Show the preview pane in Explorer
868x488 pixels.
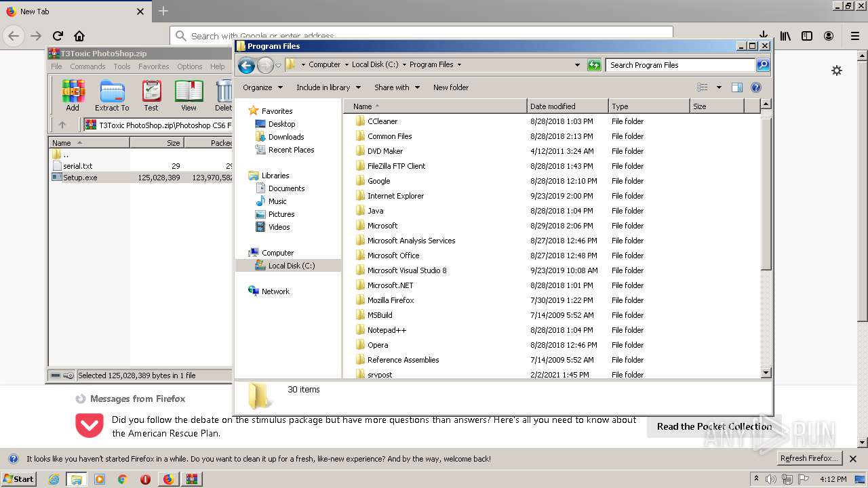pyautogui.click(x=737, y=87)
